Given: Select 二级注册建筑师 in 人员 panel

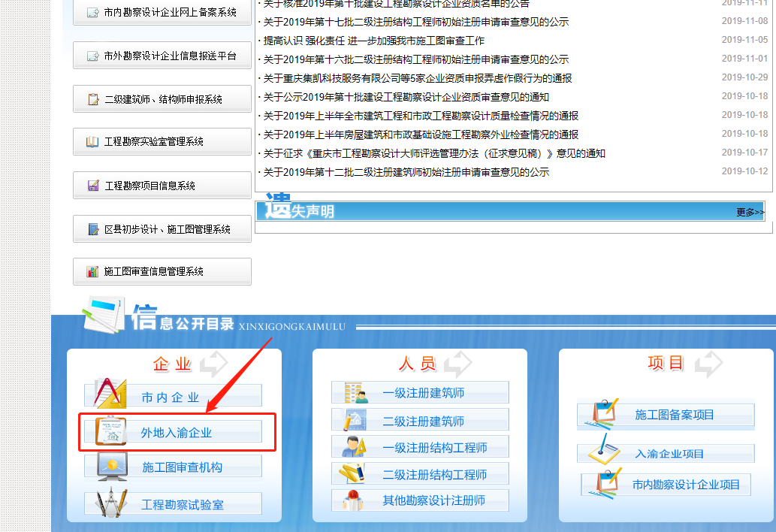Looking at the screenshot, I should (x=423, y=421).
